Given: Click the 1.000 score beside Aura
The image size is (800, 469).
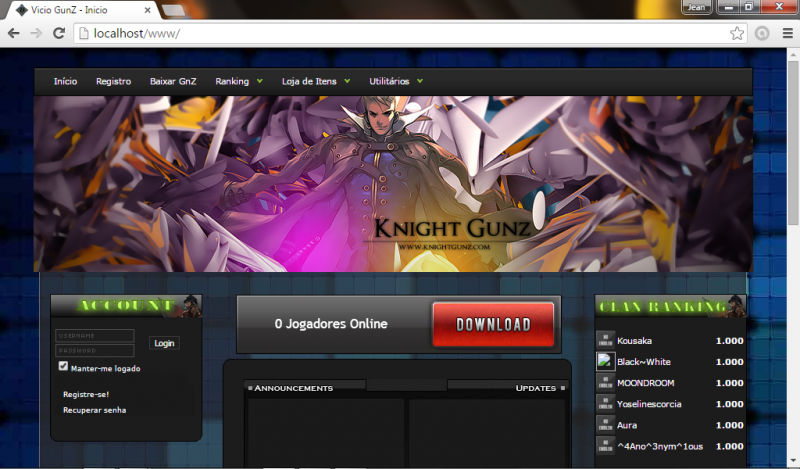Looking at the screenshot, I should 730,425.
